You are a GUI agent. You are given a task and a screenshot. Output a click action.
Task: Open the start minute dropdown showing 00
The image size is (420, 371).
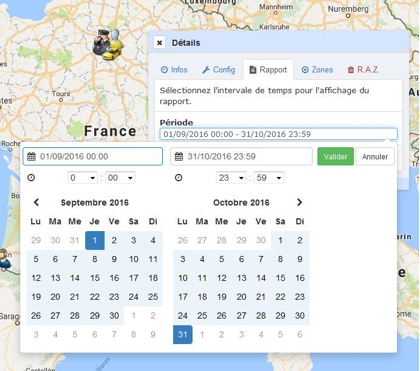120,178
